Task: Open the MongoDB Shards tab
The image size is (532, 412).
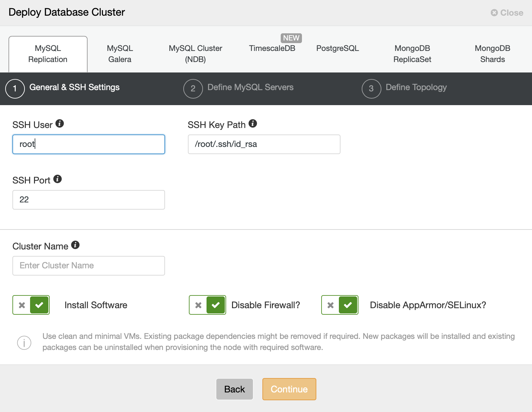Action: coord(492,54)
